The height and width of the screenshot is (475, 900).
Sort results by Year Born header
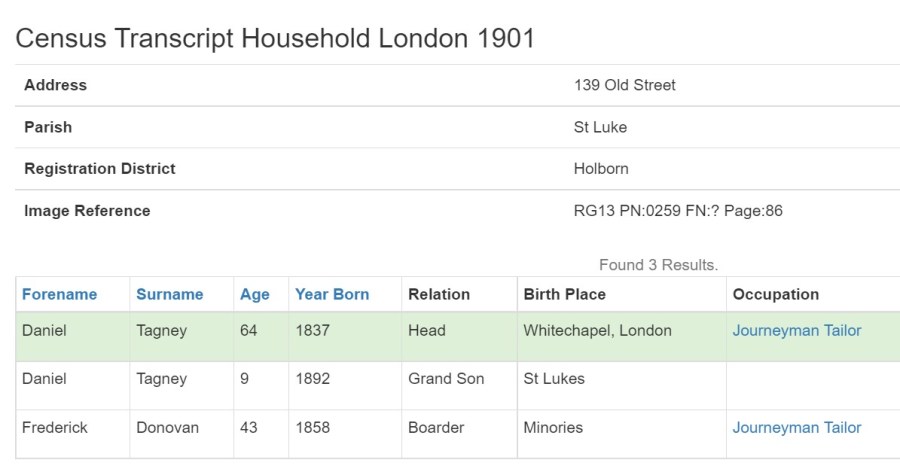tap(332, 294)
